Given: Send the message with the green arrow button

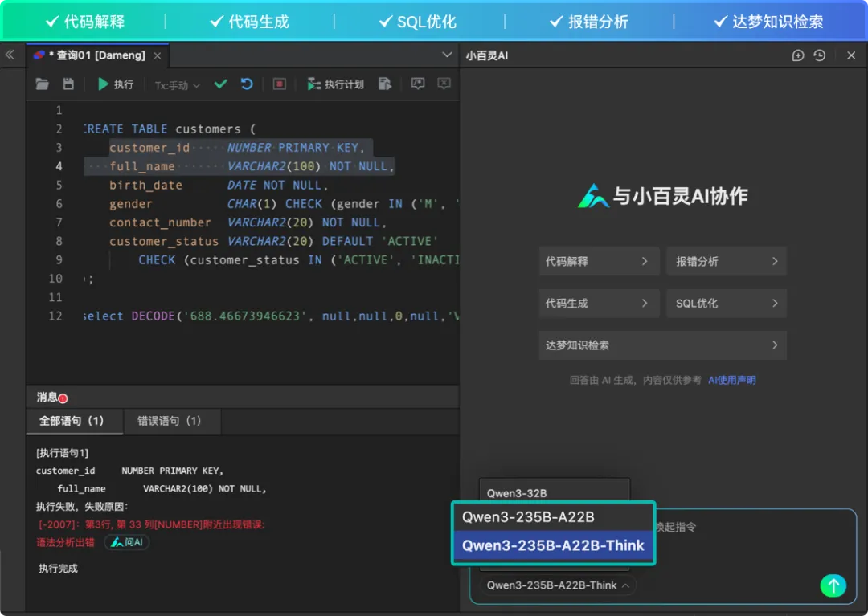Looking at the screenshot, I should [x=833, y=585].
